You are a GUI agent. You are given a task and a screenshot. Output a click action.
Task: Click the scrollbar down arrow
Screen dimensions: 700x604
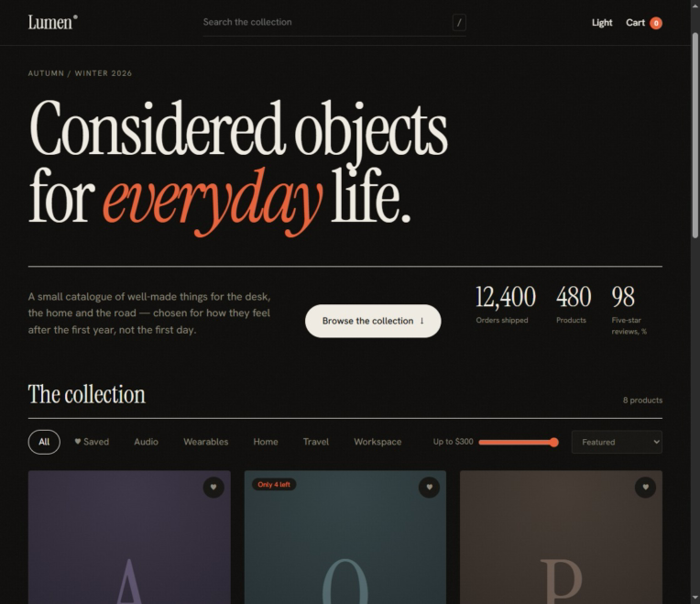tap(695, 598)
